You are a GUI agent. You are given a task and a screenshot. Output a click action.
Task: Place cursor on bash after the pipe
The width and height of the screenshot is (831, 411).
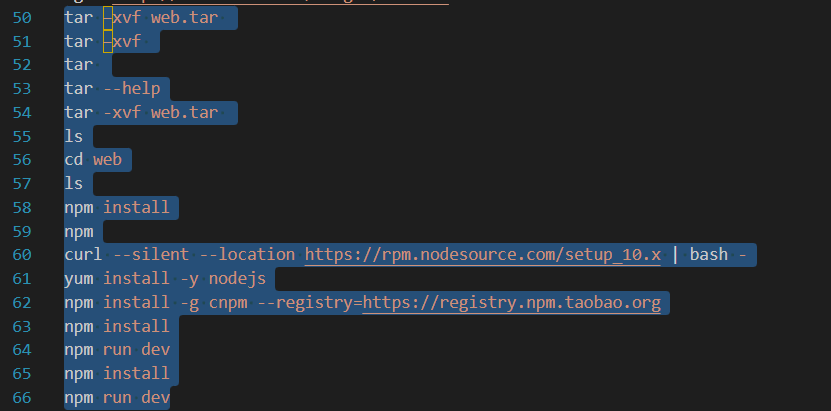(708, 255)
